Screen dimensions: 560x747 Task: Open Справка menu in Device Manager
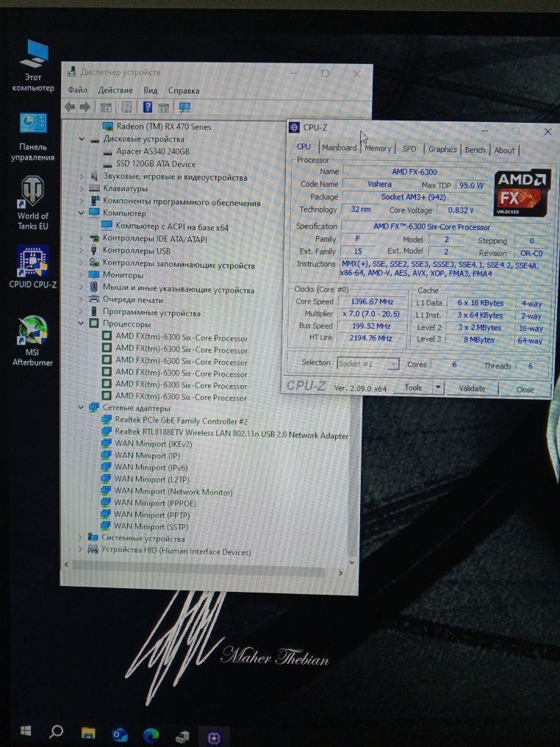pyautogui.click(x=184, y=90)
